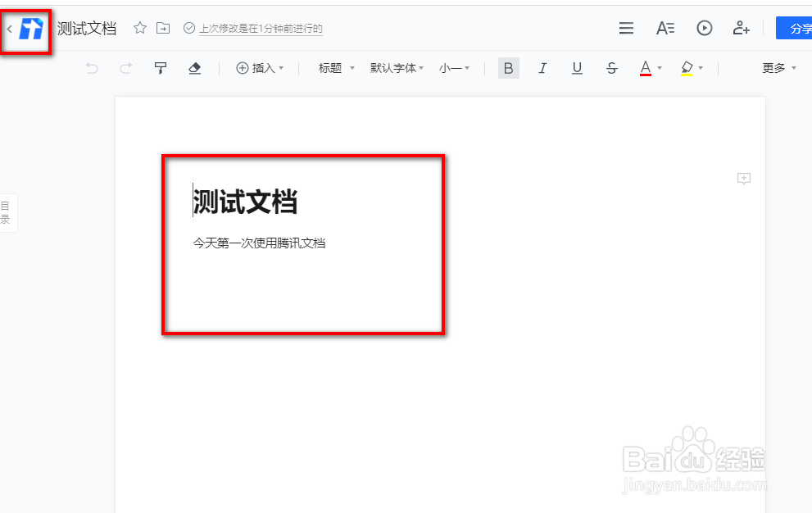Click the heading text 测试文档 in document
812x513 pixels.
246,202
